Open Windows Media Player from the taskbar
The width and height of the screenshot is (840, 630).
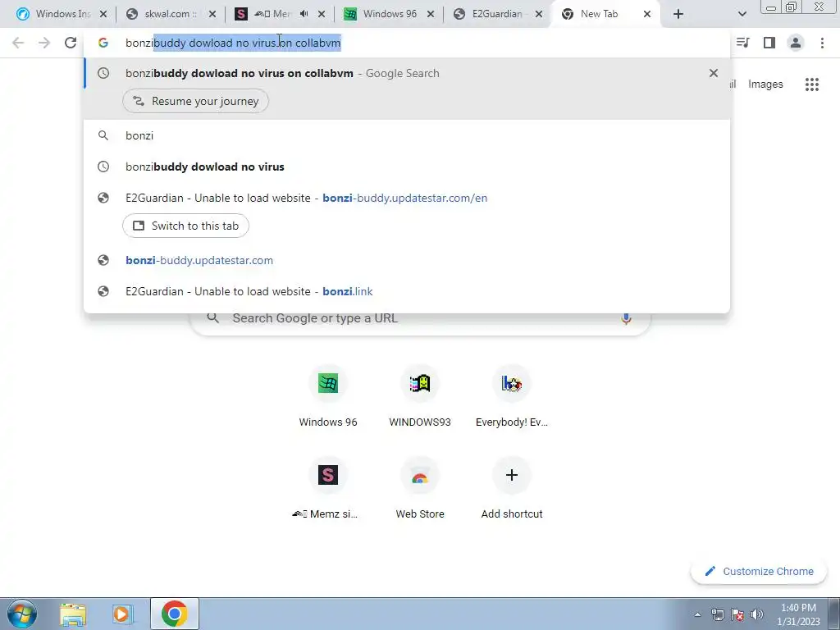122,614
